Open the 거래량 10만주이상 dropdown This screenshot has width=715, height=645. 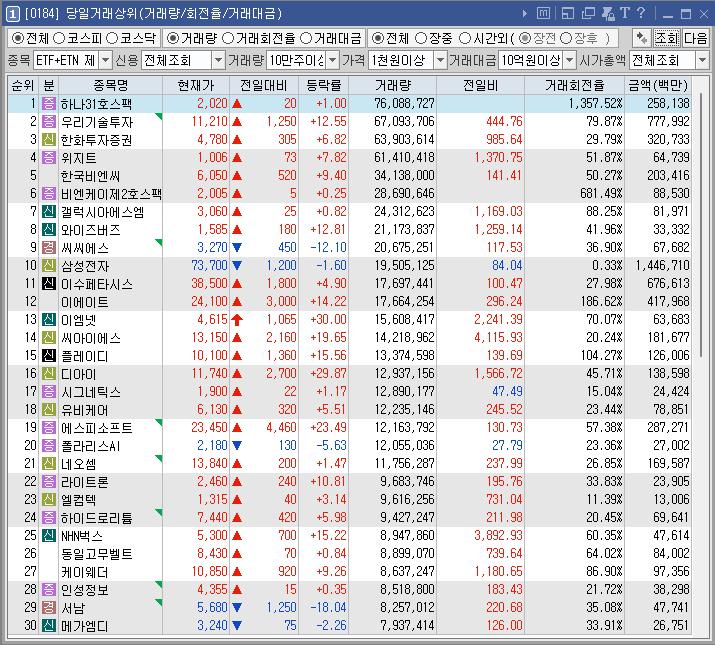pos(333,60)
